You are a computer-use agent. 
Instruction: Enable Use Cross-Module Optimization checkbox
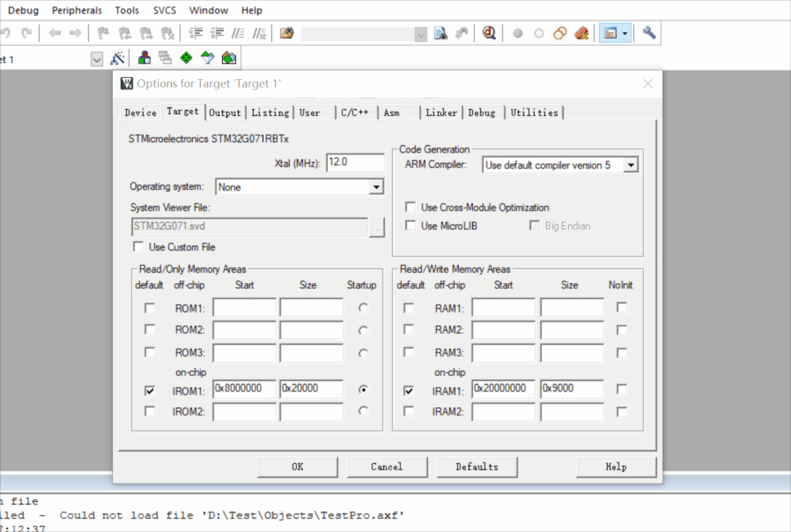coord(411,207)
